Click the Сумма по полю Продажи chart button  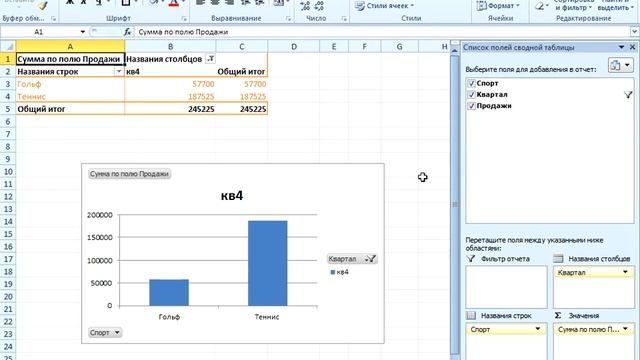129,174
